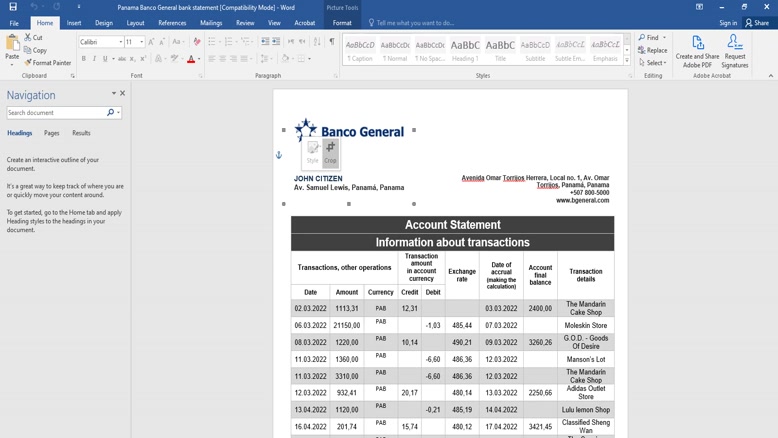Switch to the References tab

click(172, 23)
